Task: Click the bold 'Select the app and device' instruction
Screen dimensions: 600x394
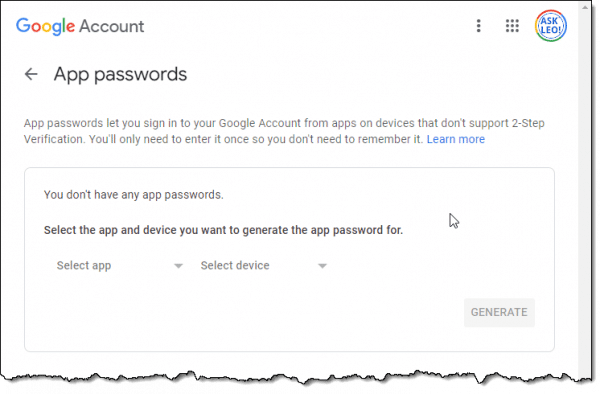Action: [x=223, y=230]
